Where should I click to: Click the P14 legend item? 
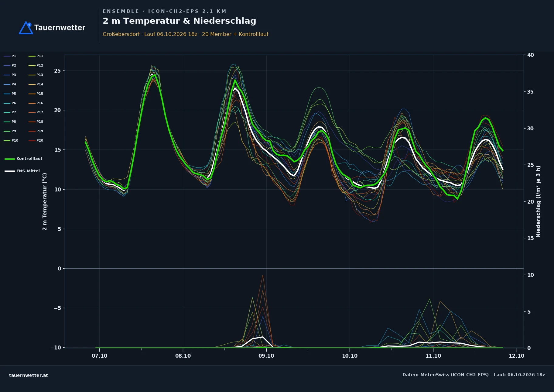tap(36, 84)
